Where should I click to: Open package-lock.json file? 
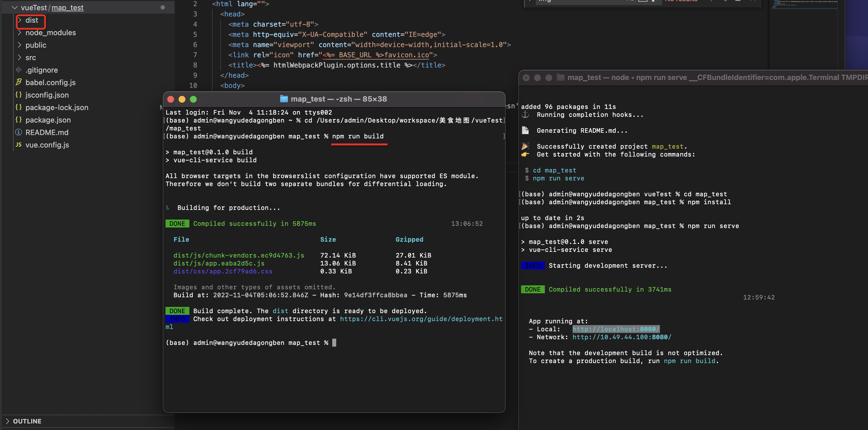pyautogui.click(x=57, y=107)
